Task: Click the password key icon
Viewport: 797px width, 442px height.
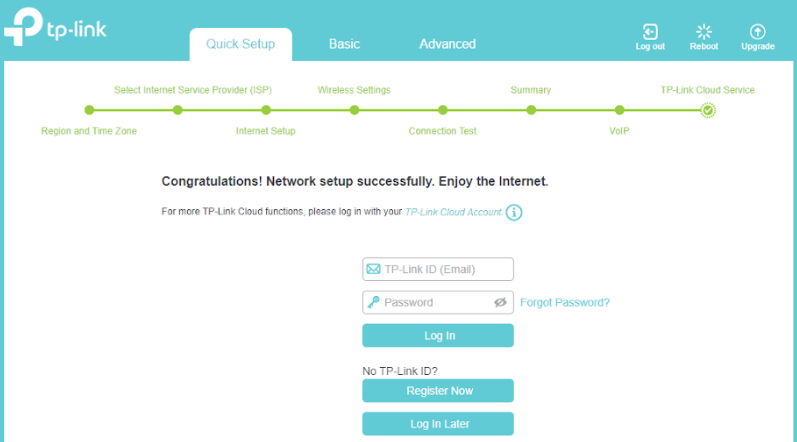Action: tap(373, 302)
